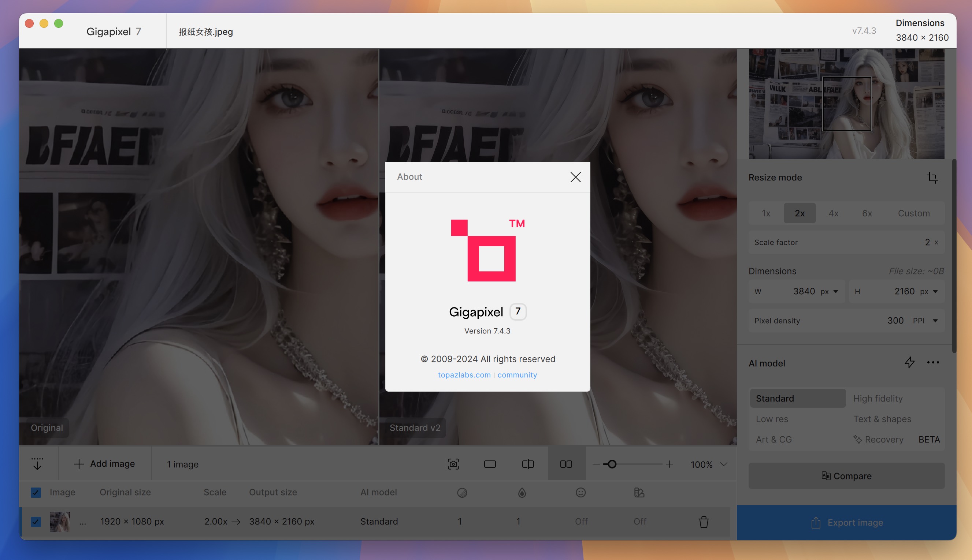This screenshot has width=972, height=560.
Task: Switch to High fidelity AI model
Action: pyautogui.click(x=878, y=399)
